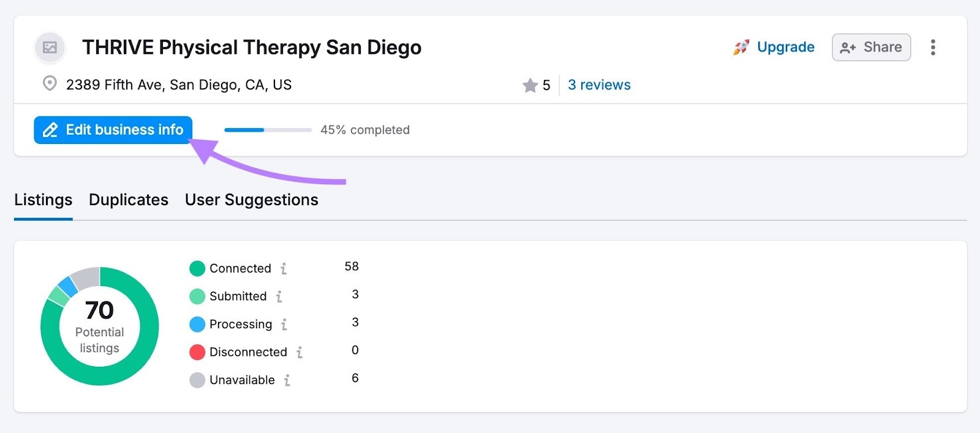Switch to the Duplicates tab
Viewport: 980px width, 433px height.
128,200
